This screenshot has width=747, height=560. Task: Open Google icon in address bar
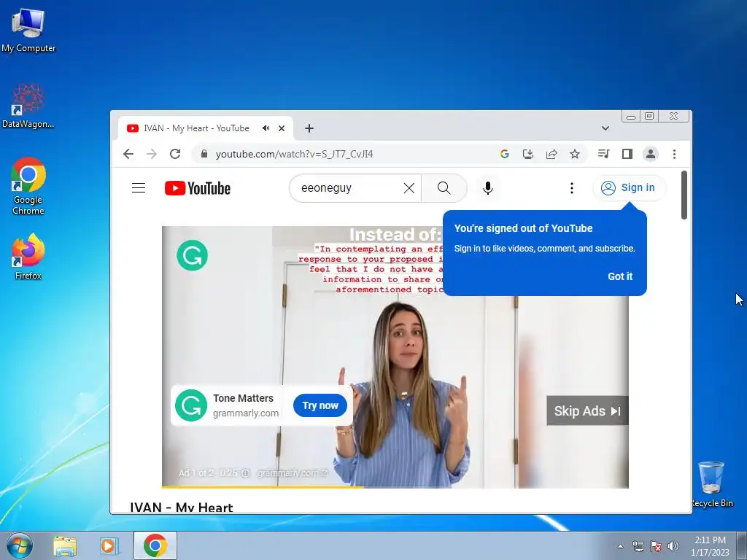point(505,154)
